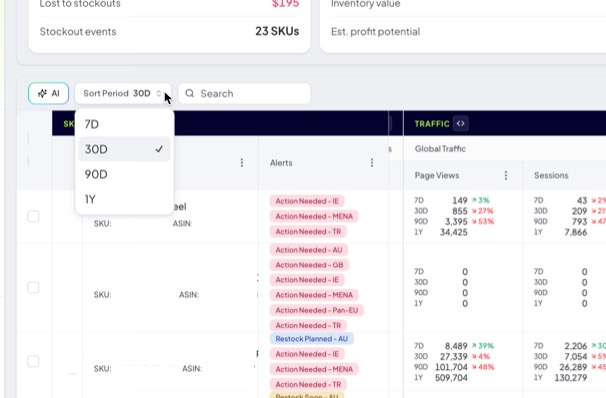Click the AI sparkle button
This screenshot has width=606, height=398.
tap(48, 94)
